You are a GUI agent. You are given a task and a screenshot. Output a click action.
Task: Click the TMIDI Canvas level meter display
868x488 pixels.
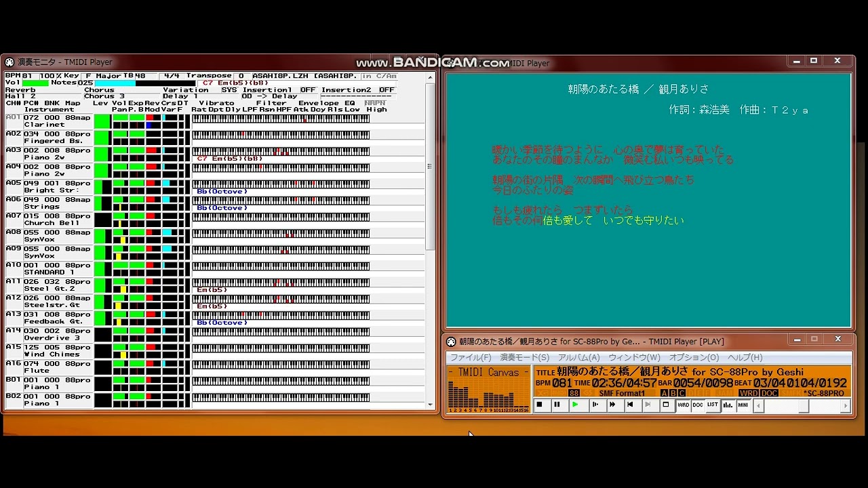(488, 389)
